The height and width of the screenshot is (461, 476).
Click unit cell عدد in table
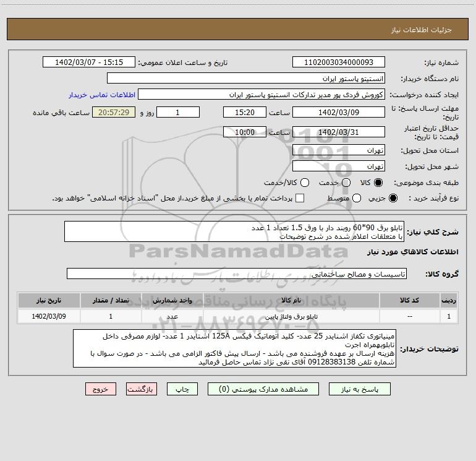tap(172, 316)
